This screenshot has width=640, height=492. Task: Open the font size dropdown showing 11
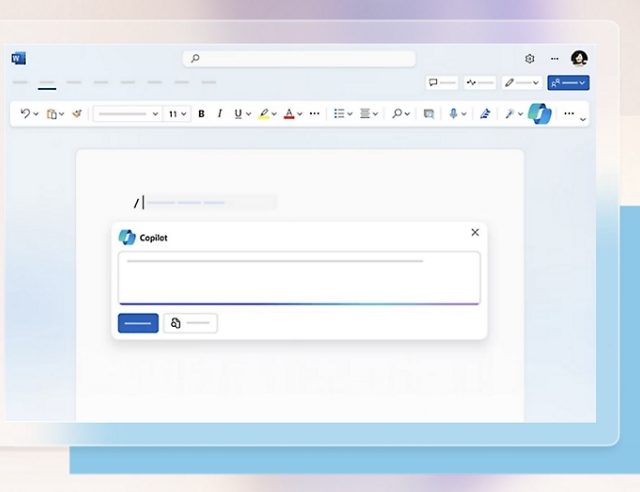(177, 114)
